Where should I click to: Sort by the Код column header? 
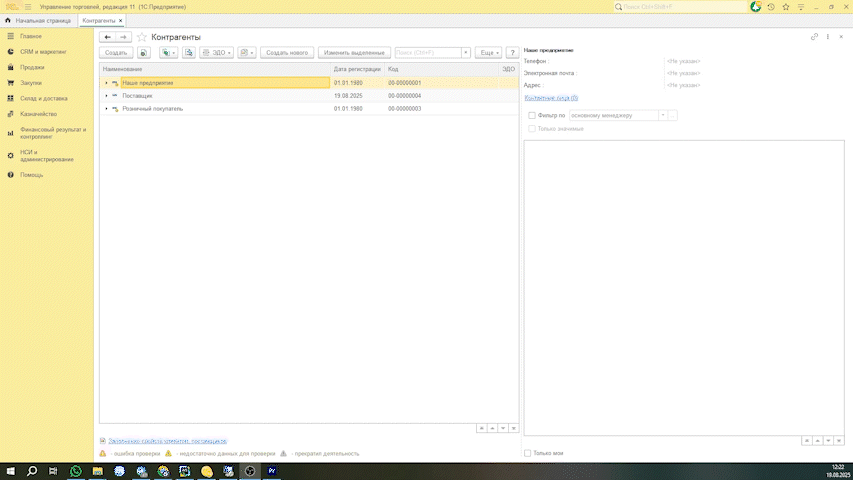(442, 69)
